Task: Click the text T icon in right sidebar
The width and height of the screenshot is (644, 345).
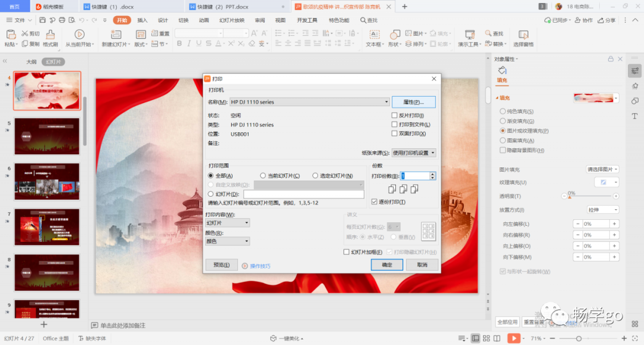Action: tap(635, 116)
